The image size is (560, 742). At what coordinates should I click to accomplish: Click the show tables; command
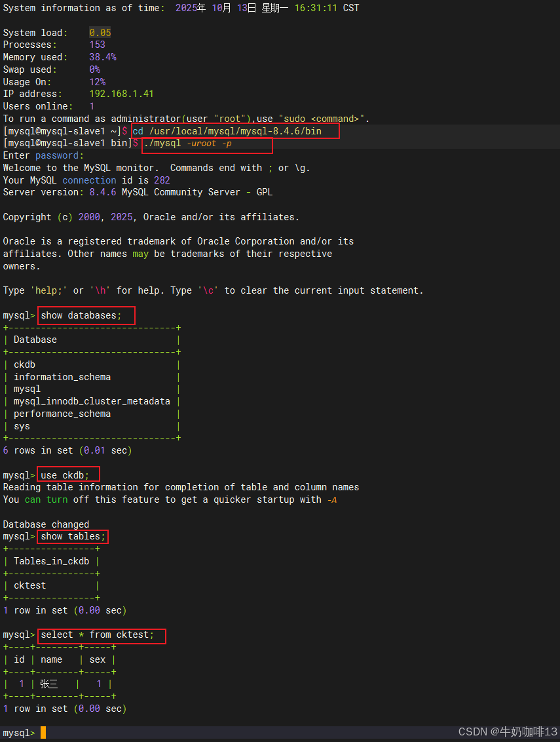pyautogui.click(x=73, y=537)
